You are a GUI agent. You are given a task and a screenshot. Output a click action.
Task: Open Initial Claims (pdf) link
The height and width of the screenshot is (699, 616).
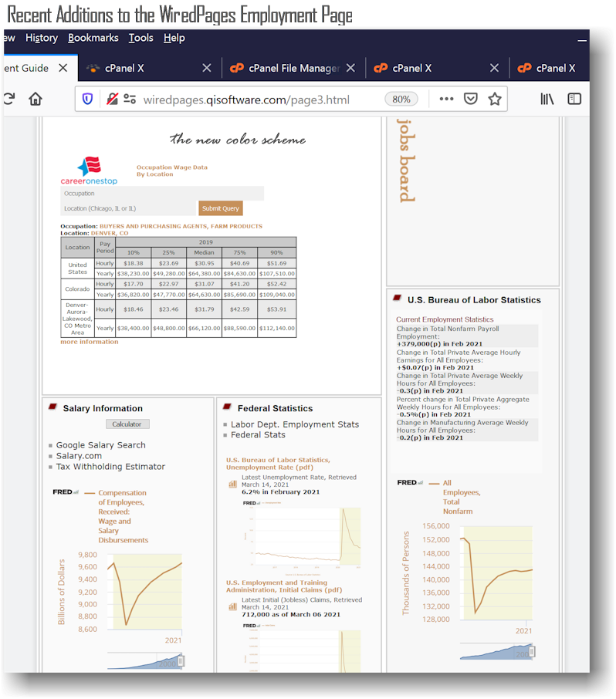(x=284, y=586)
